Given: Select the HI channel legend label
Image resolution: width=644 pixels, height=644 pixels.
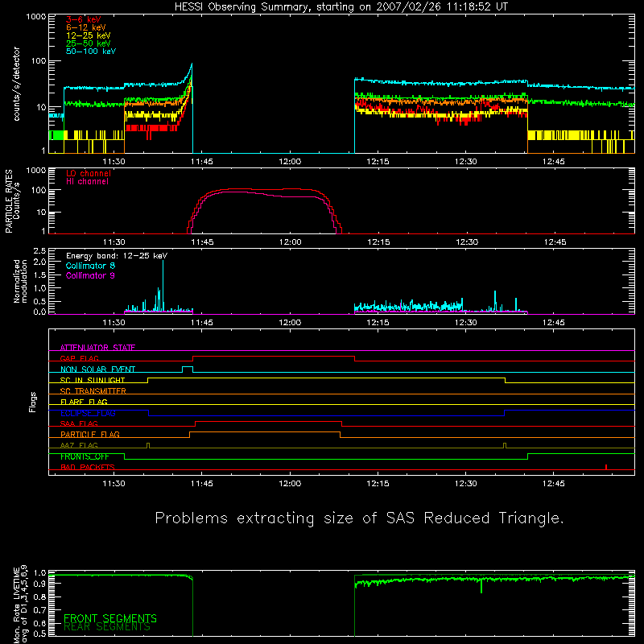Looking at the screenshot, I should (87, 182).
